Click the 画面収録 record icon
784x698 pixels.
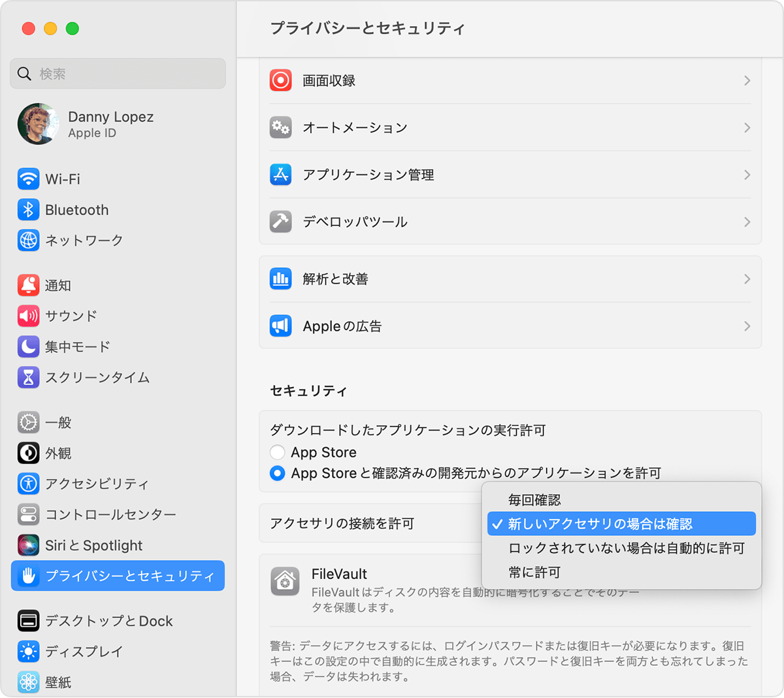pos(281,80)
